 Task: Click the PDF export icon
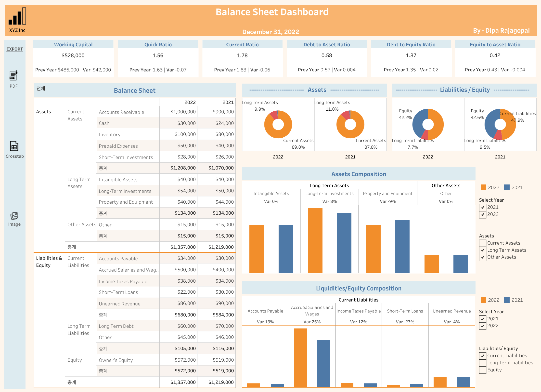click(14, 76)
